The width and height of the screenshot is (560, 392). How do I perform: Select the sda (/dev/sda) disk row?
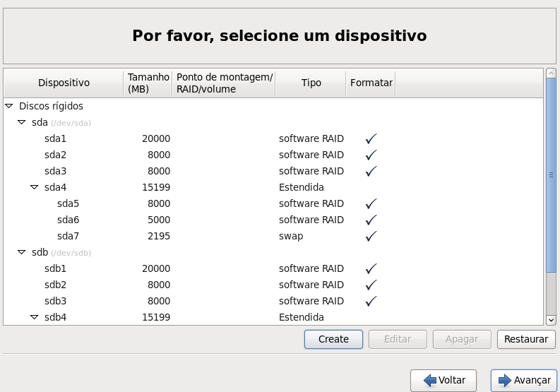[273, 122]
